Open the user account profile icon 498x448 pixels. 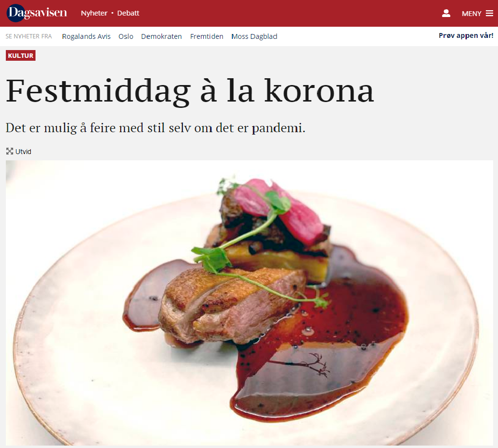(446, 13)
